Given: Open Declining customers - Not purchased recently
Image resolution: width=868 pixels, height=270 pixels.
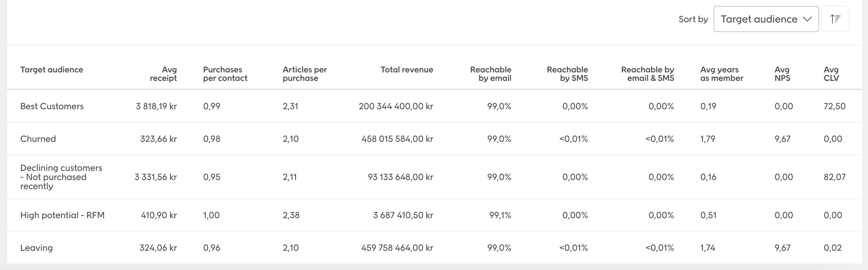Looking at the screenshot, I should pos(61,177).
